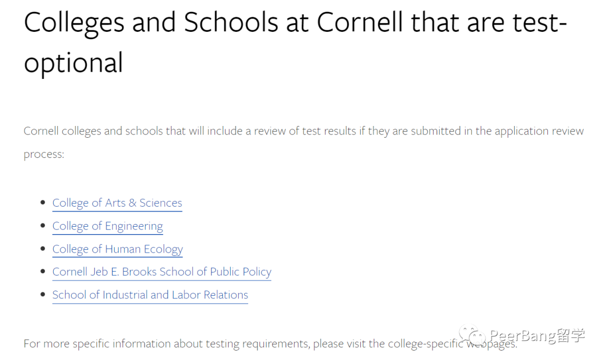
Task: Open the College of Engineering link
Action: (x=108, y=226)
